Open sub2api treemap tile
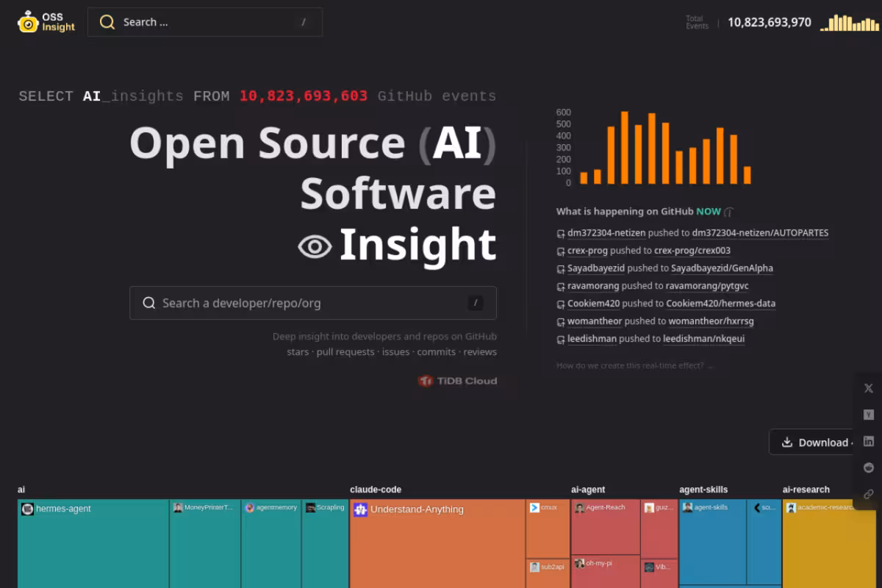The width and height of the screenshot is (882, 588). (x=548, y=574)
